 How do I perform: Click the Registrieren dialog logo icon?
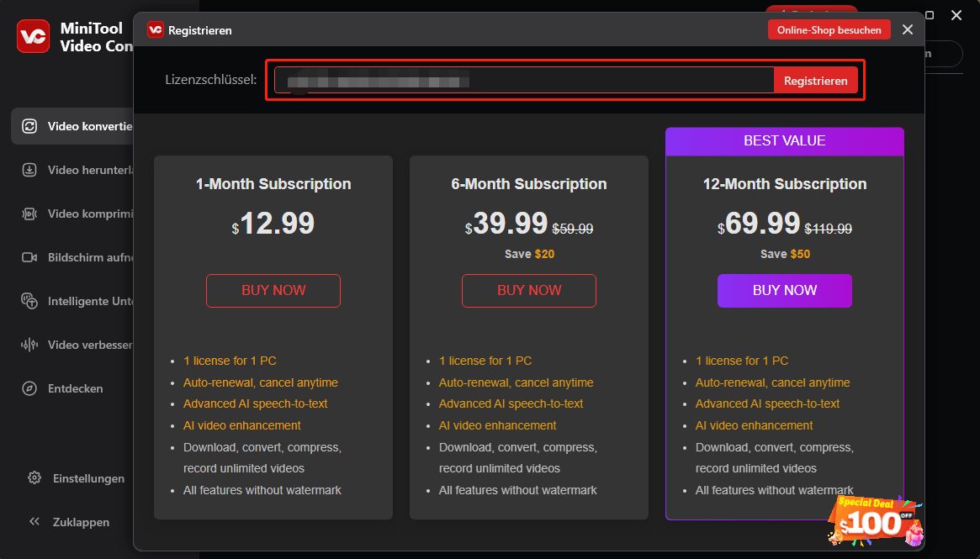[155, 29]
